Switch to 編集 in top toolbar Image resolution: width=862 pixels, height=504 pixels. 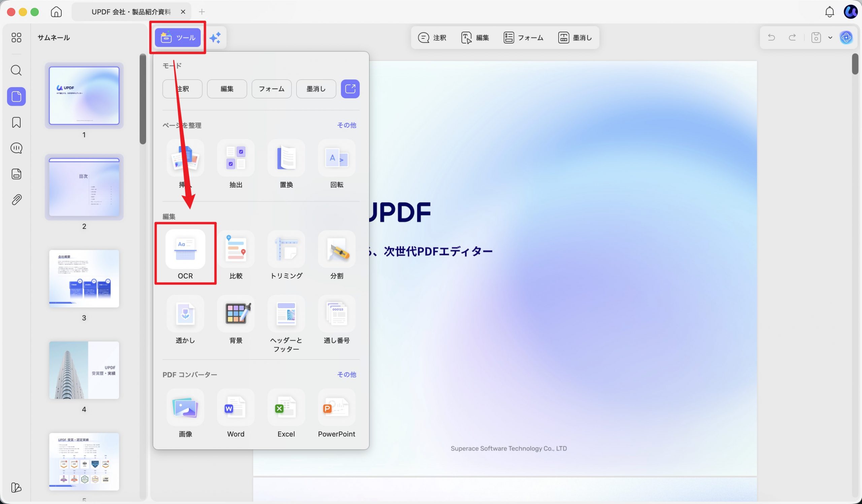click(x=475, y=38)
